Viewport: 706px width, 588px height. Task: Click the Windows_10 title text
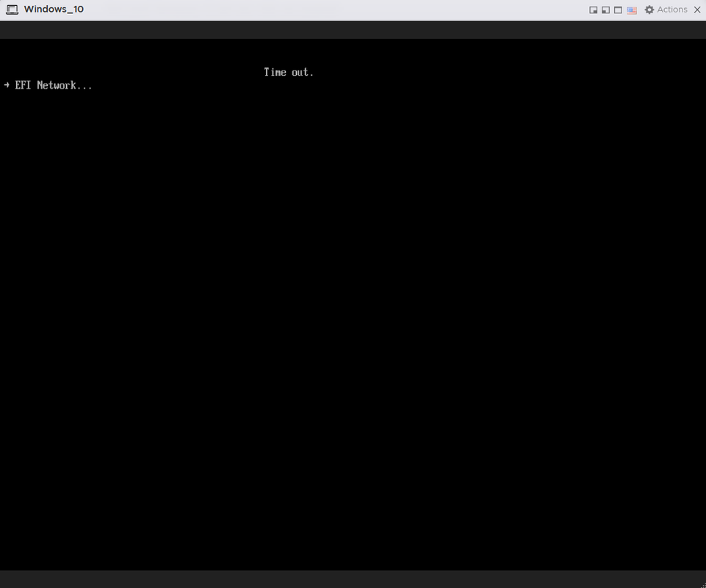pos(54,10)
